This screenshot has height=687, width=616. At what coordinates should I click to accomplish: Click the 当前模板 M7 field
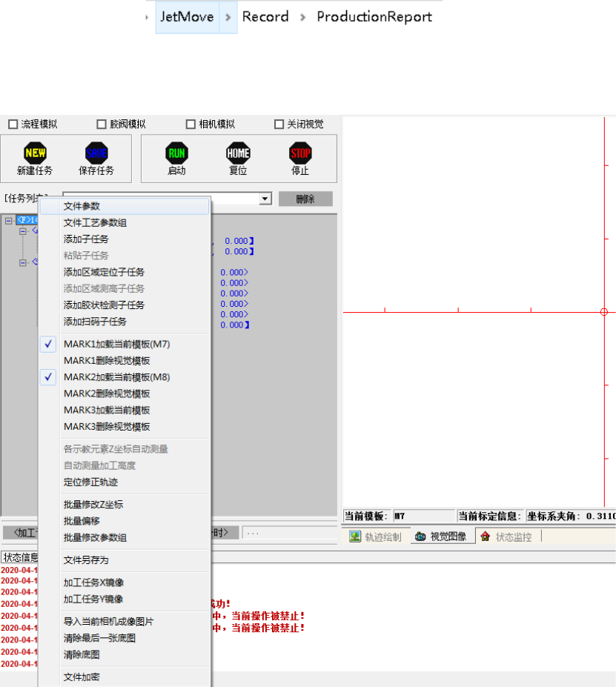click(x=424, y=516)
